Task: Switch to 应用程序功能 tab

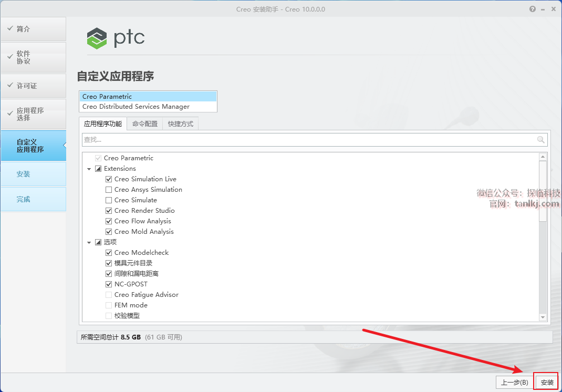Action: pos(103,123)
